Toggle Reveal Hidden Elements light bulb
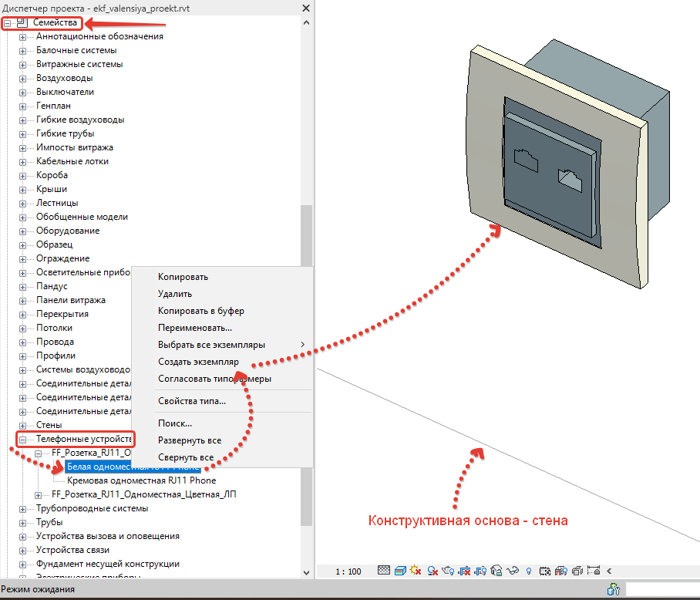This screenshot has width=700, height=600. (x=529, y=571)
